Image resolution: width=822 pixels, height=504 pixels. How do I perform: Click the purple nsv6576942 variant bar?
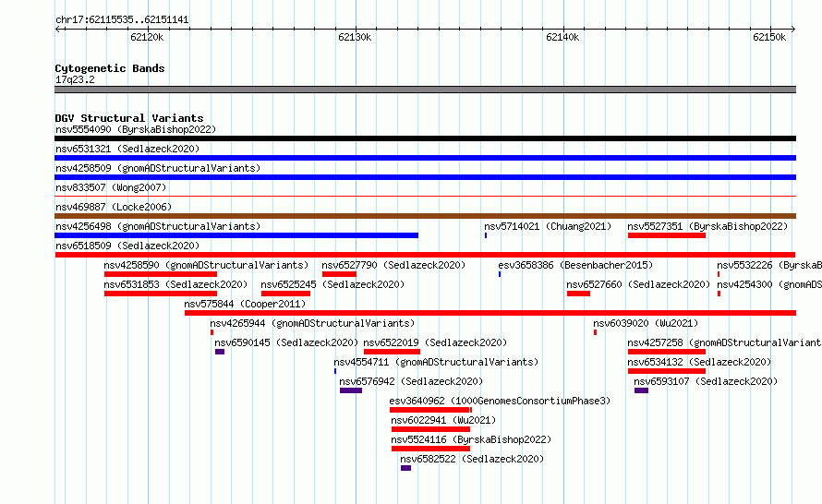[x=351, y=390]
